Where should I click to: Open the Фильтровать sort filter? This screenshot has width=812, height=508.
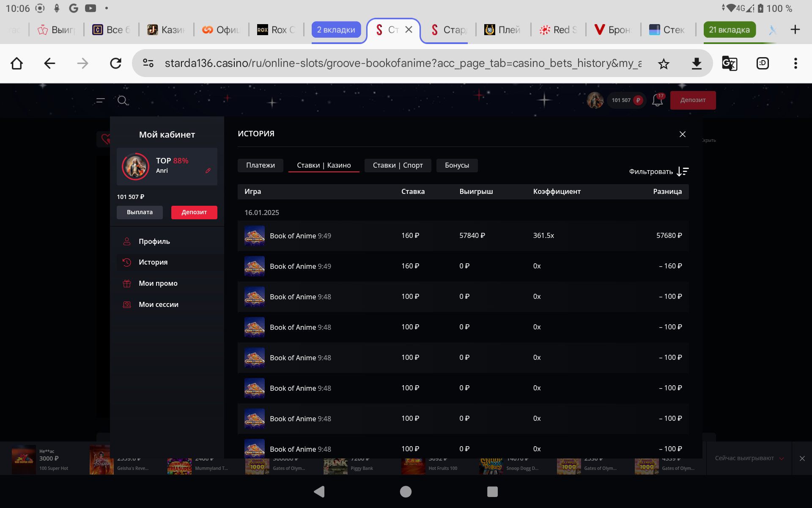tap(658, 171)
